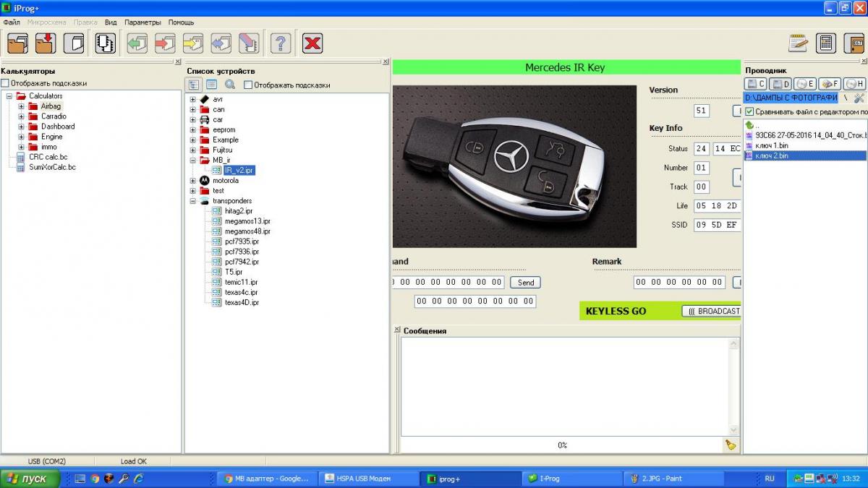Expand the eeprom folder in device list
The height and width of the screenshot is (488, 868).
(193, 130)
